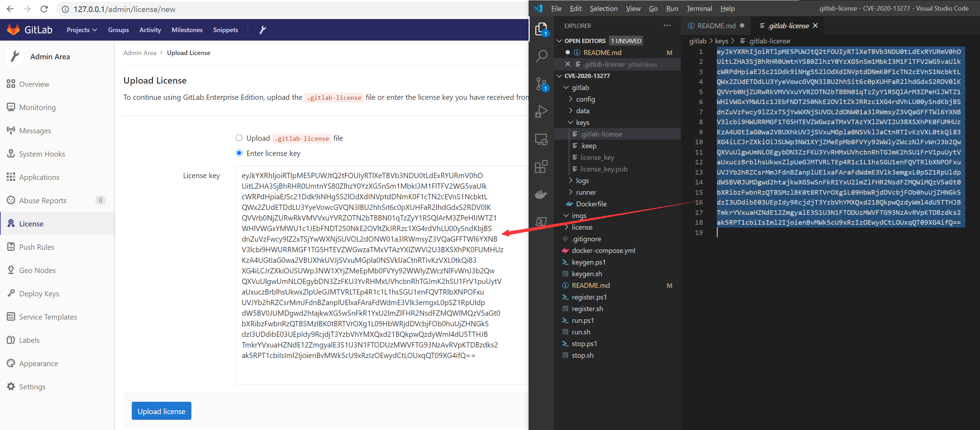
Task: Open the Run and Debug icon
Action: coord(541,111)
